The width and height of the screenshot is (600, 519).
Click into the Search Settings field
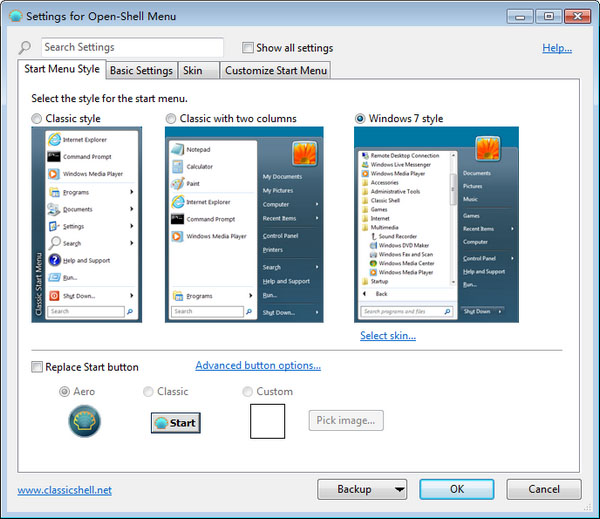pyautogui.click(x=132, y=47)
